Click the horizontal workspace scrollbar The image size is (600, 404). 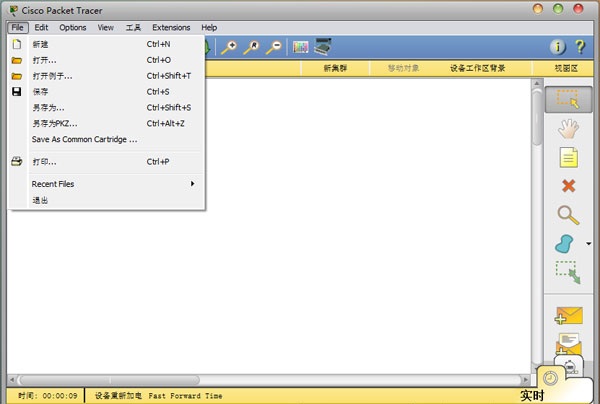pyautogui.click(x=270, y=380)
